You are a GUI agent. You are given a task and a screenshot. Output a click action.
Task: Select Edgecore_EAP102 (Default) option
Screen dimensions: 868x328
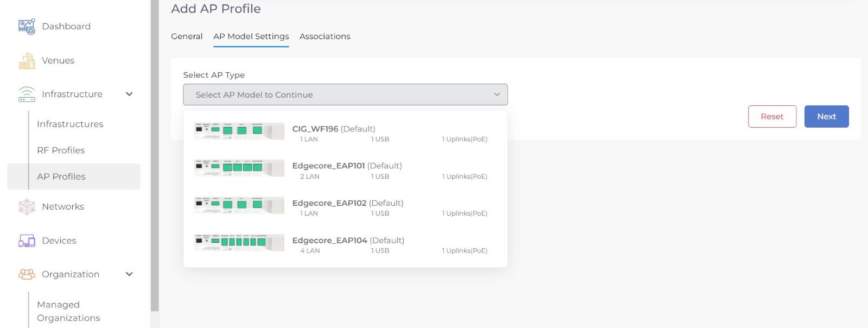346,207
